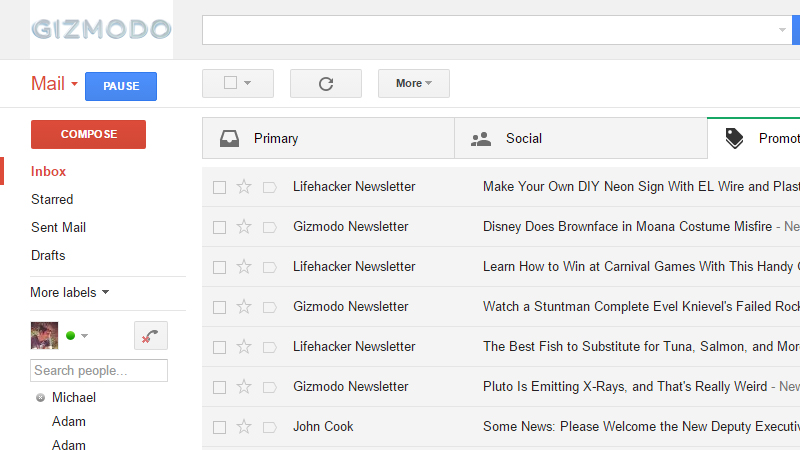Click the phone call icon in chat
This screenshot has height=450, width=800.
coord(151,335)
